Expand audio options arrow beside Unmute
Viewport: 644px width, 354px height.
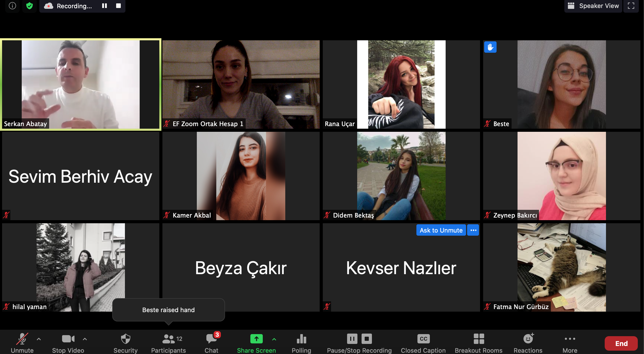click(x=39, y=339)
